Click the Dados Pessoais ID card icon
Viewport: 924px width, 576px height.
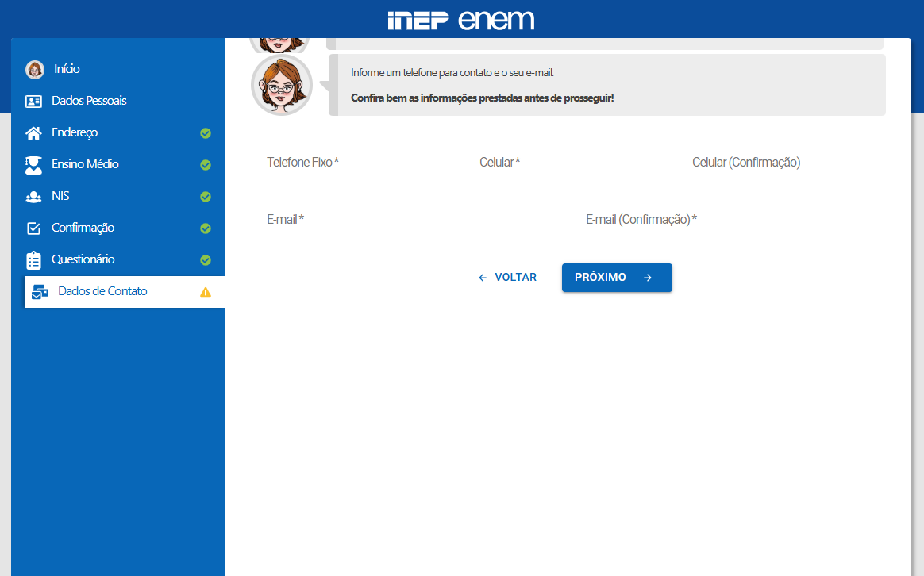click(x=33, y=102)
